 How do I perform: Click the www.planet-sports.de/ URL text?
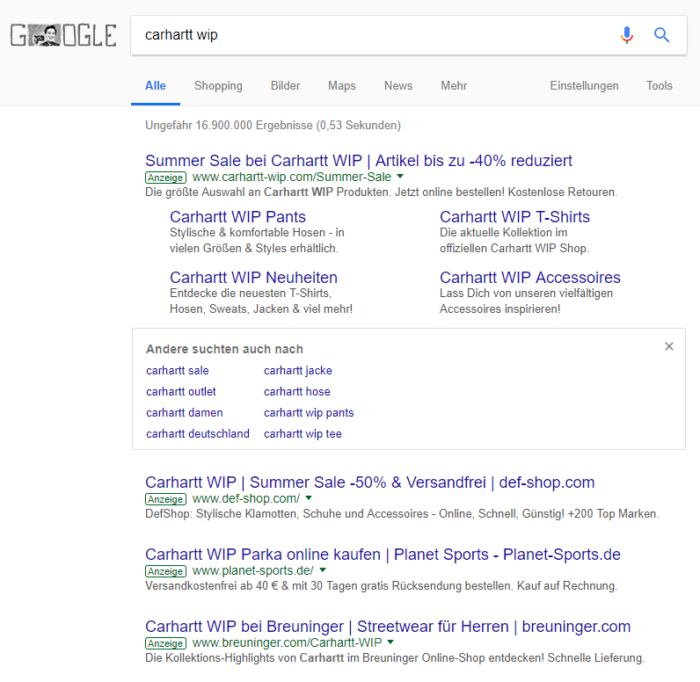(253, 570)
